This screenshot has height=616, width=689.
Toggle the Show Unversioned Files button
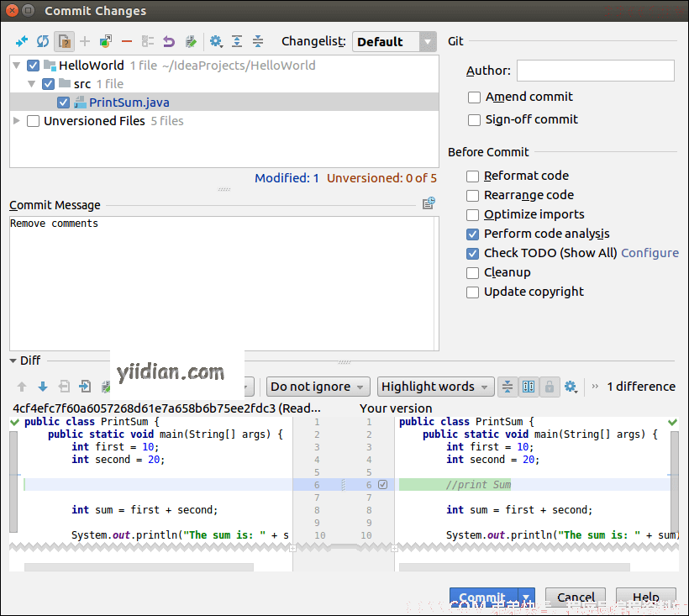point(64,42)
